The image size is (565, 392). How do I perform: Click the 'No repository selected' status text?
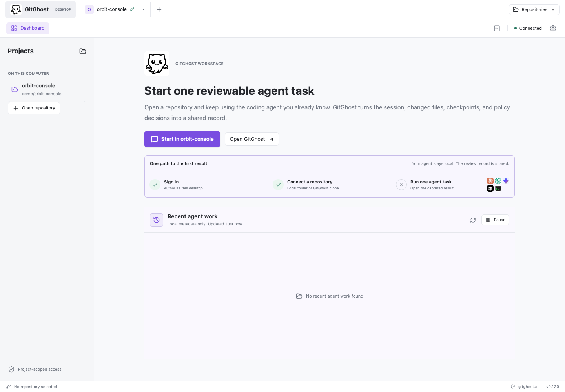pos(36,387)
